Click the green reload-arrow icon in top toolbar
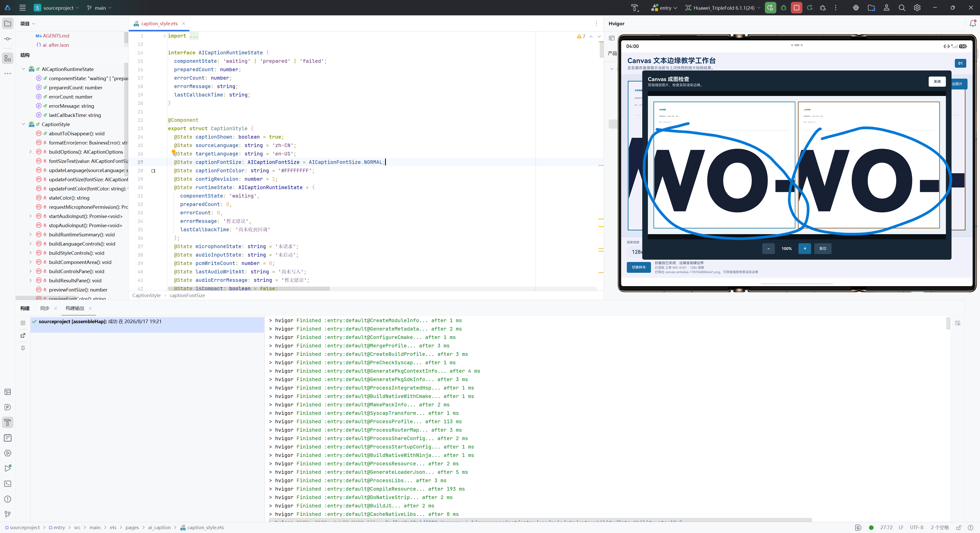The width and height of the screenshot is (980, 533). point(810,8)
